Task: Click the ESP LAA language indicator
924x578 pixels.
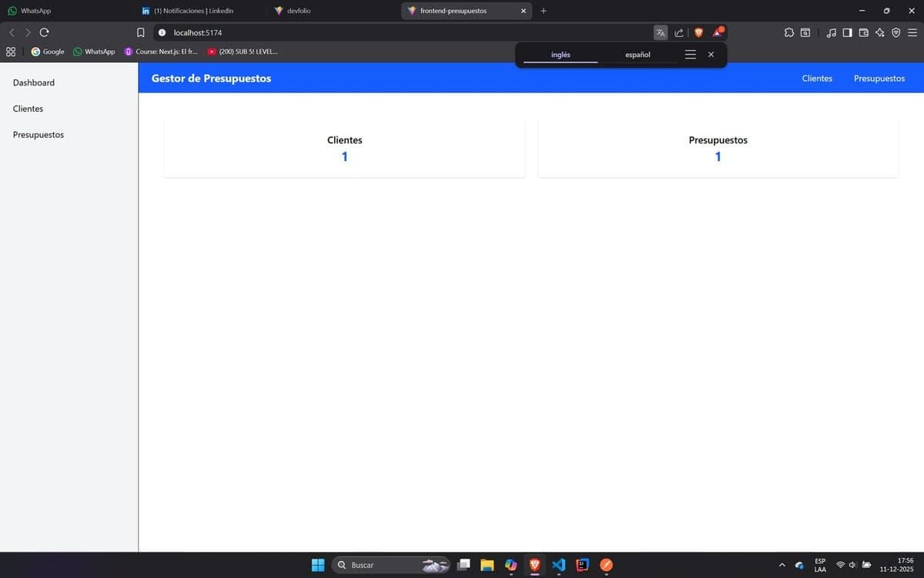Action: pos(820,565)
